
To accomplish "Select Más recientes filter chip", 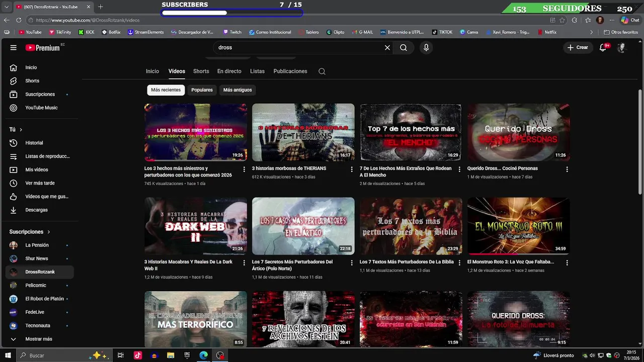I will 166,90.
